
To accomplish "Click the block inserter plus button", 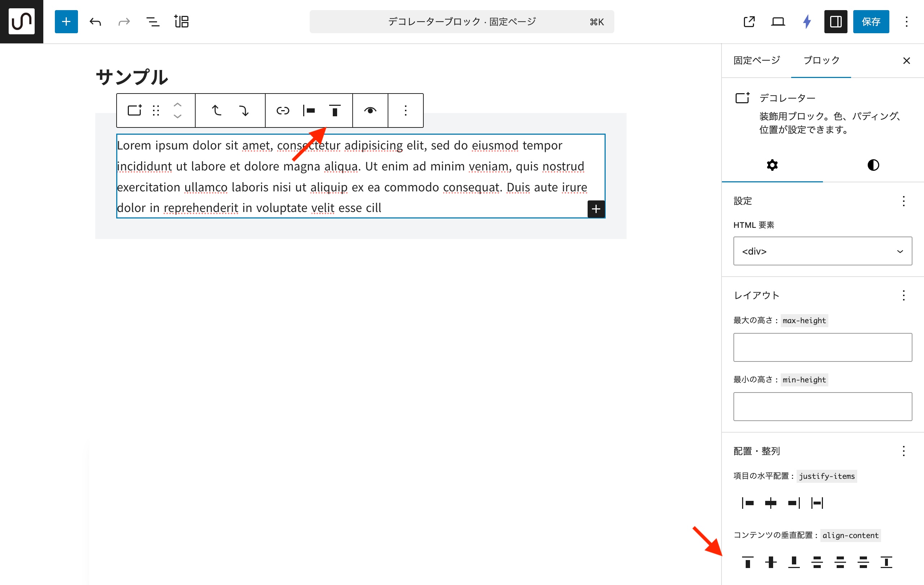I will point(66,22).
